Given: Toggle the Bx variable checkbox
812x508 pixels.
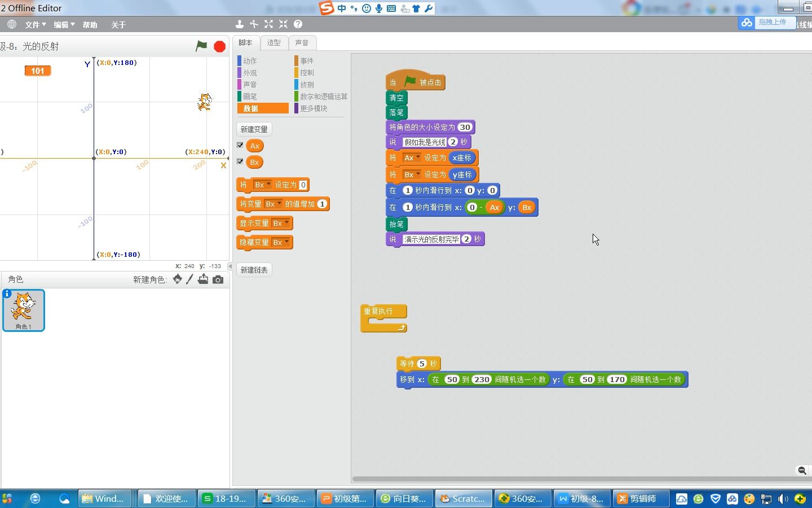Looking at the screenshot, I should 240,161.
